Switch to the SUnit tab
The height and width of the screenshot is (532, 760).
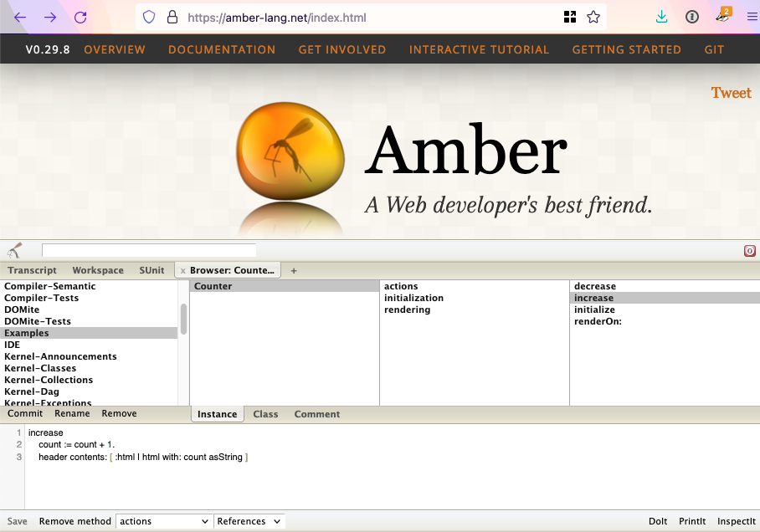[x=151, y=270]
